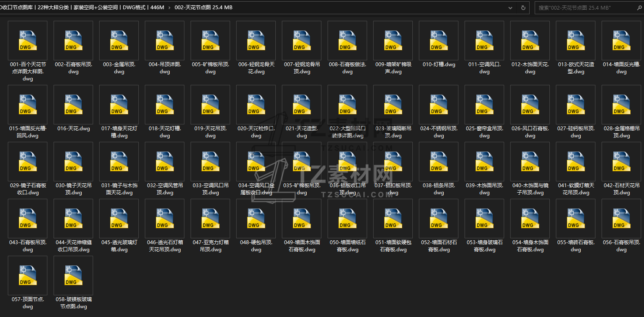Click file name 050-墙面墙纸石膏板.dwg
This screenshot has height=317, width=644.
tap(347, 246)
